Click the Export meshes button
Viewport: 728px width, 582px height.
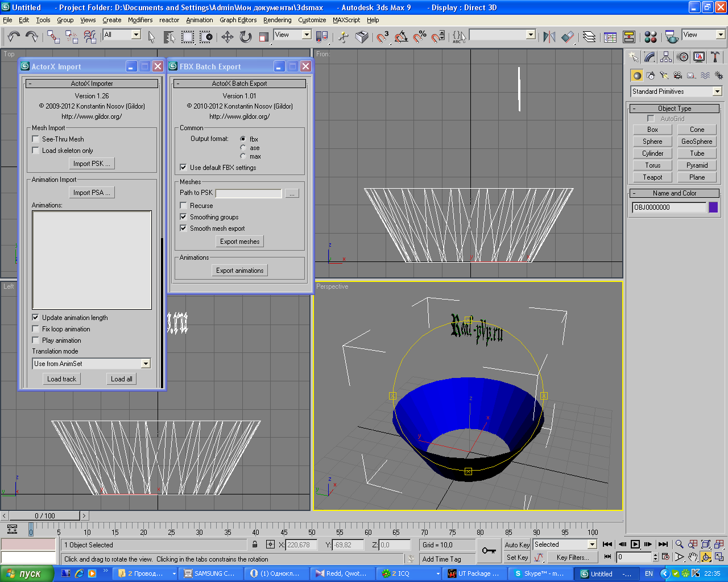pyautogui.click(x=239, y=241)
